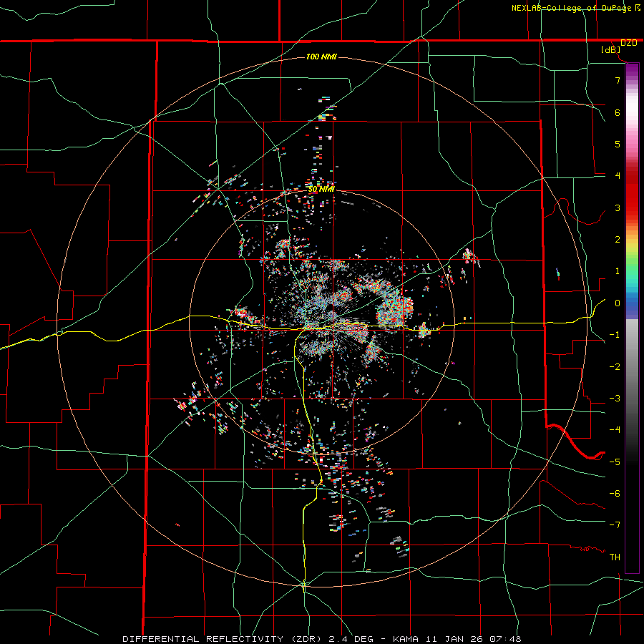The image size is (644, 644).
Task: Click the 07:48 timestamp
Action: pyautogui.click(x=507, y=639)
